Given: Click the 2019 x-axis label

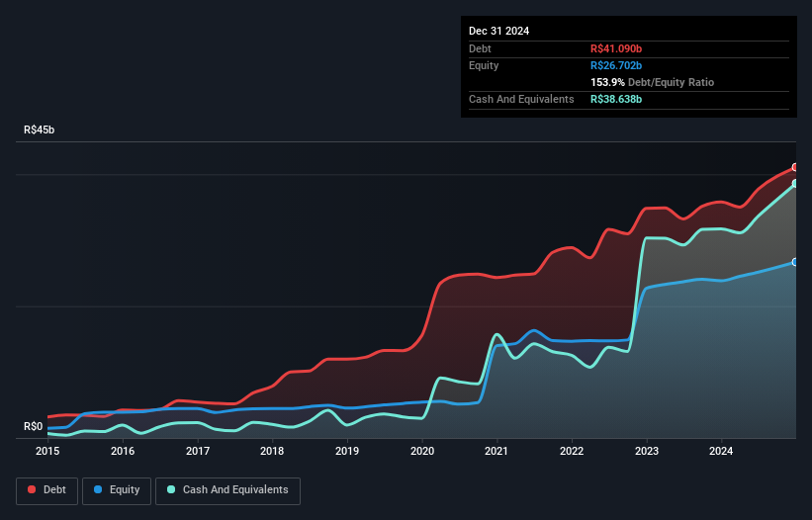Looking at the screenshot, I should (x=347, y=451).
